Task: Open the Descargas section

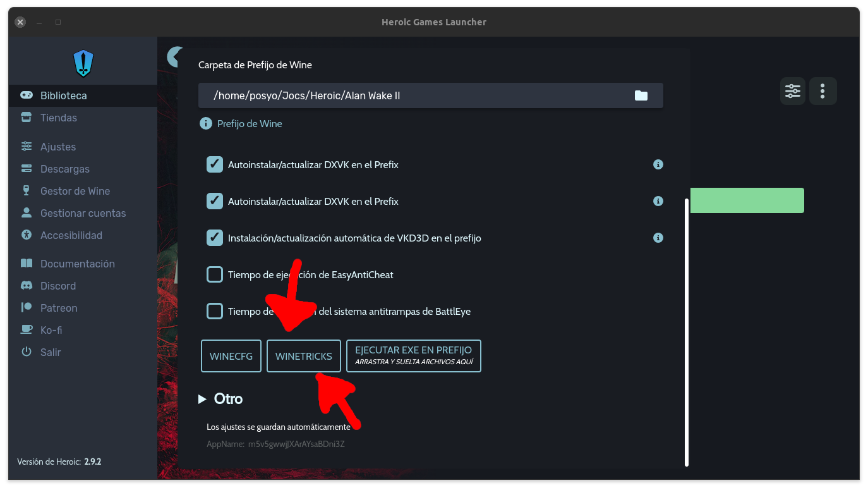Action: pos(64,169)
